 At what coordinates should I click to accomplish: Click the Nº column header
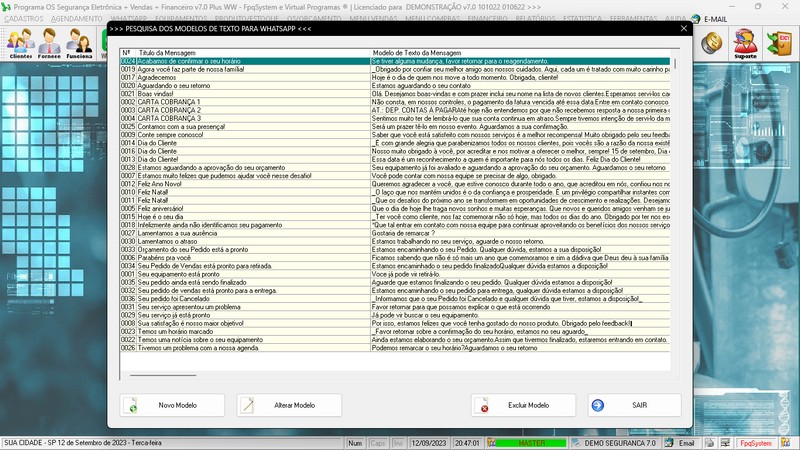(128, 53)
